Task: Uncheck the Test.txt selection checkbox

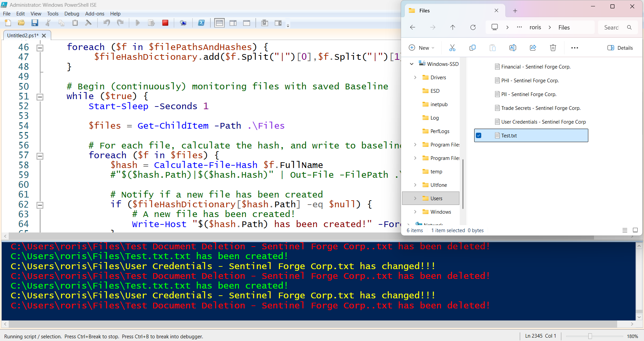Action: coord(479,135)
